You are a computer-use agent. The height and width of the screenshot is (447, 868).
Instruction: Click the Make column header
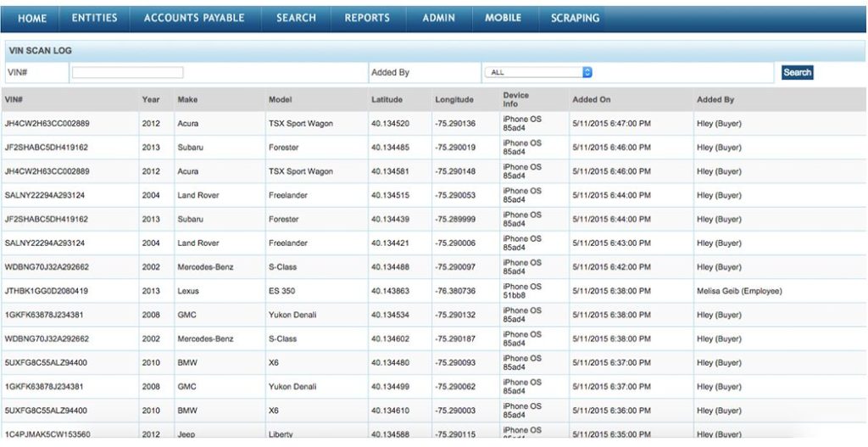(187, 100)
